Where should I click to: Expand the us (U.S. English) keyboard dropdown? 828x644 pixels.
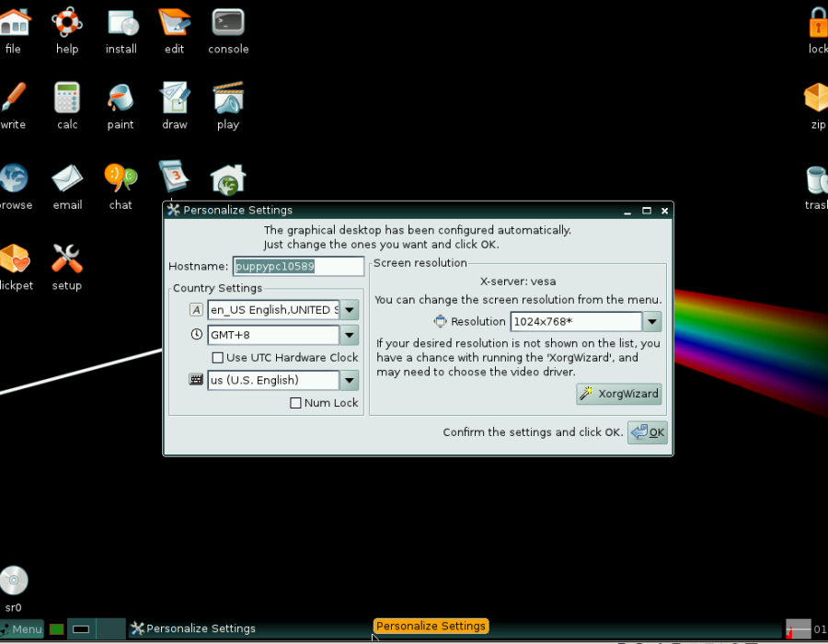pos(350,380)
